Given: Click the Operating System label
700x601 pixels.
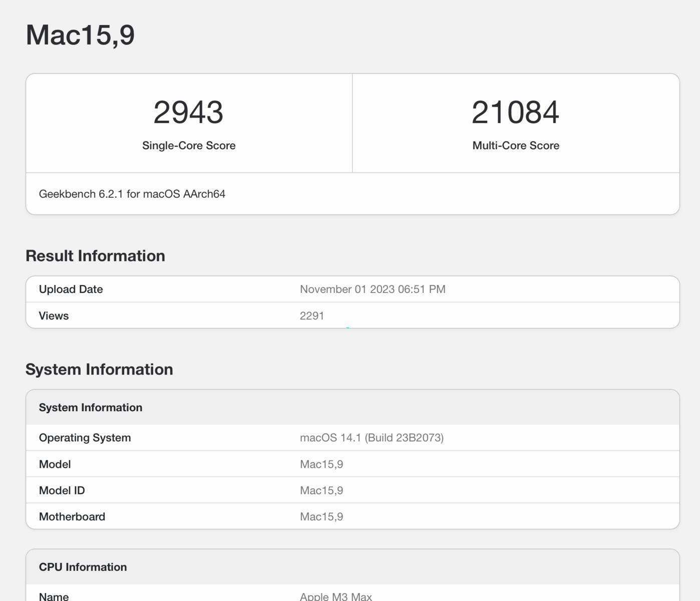Looking at the screenshot, I should click(85, 438).
